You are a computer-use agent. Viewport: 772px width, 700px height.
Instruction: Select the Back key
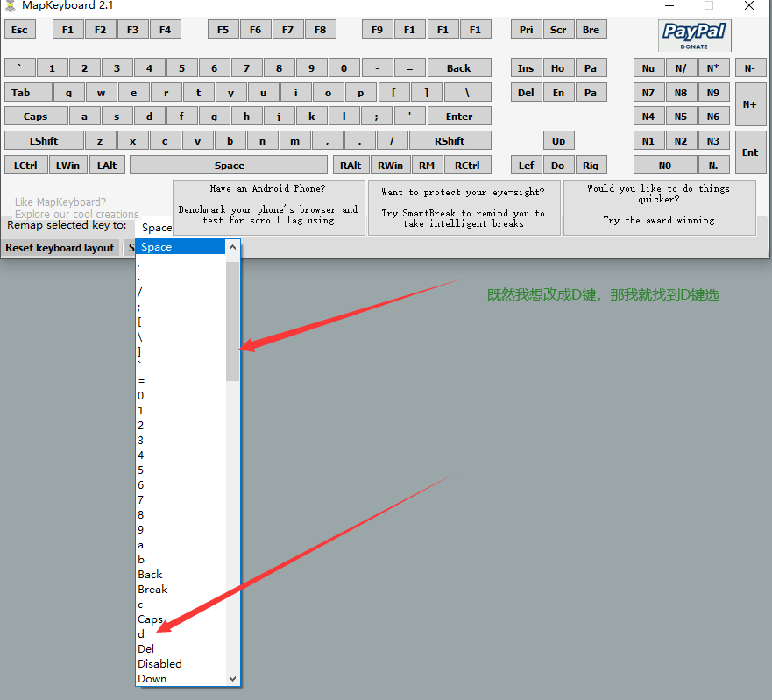(458, 68)
